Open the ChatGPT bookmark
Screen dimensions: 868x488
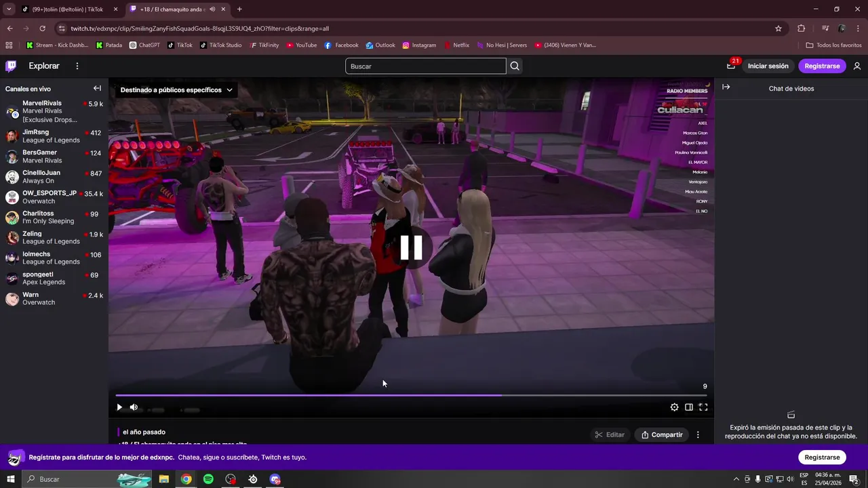(x=144, y=45)
